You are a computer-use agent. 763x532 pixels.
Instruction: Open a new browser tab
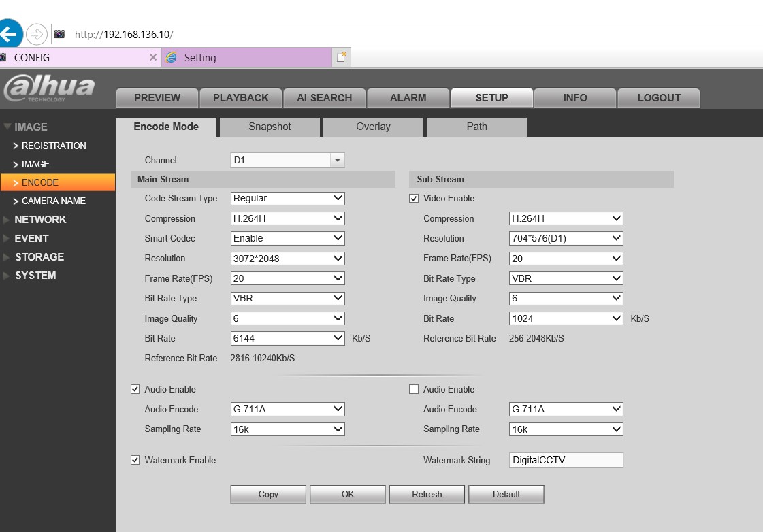click(x=342, y=58)
